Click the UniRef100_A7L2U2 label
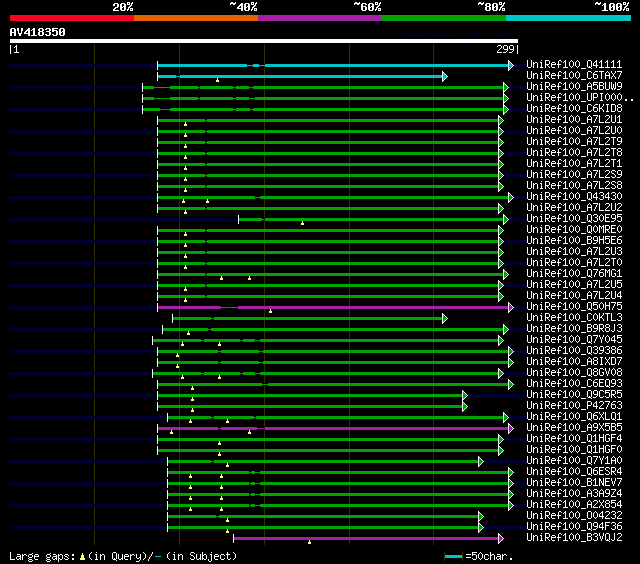The image size is (640, 564). [x=574, y=208]
